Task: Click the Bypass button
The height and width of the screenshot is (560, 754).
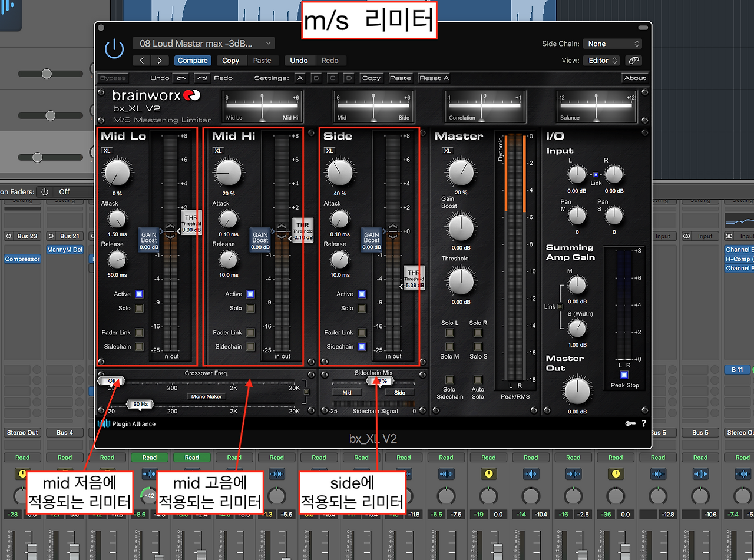Action: [x=113, y=78]
